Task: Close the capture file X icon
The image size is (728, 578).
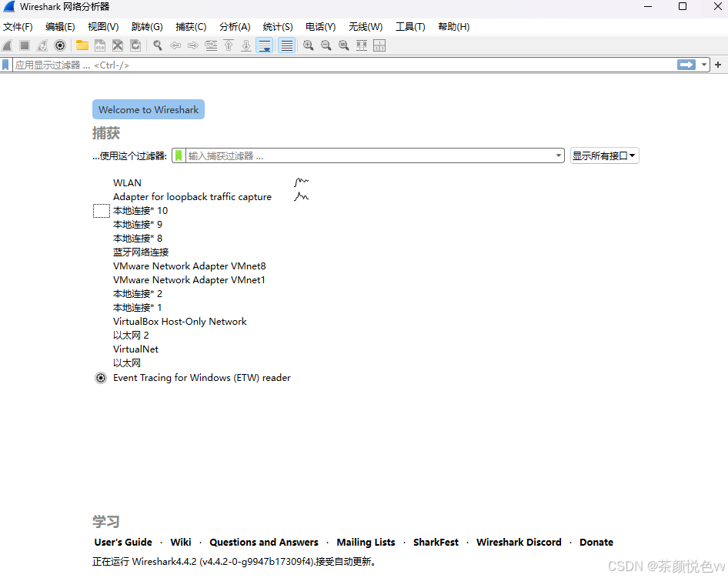Action: [x=118, y=45]
